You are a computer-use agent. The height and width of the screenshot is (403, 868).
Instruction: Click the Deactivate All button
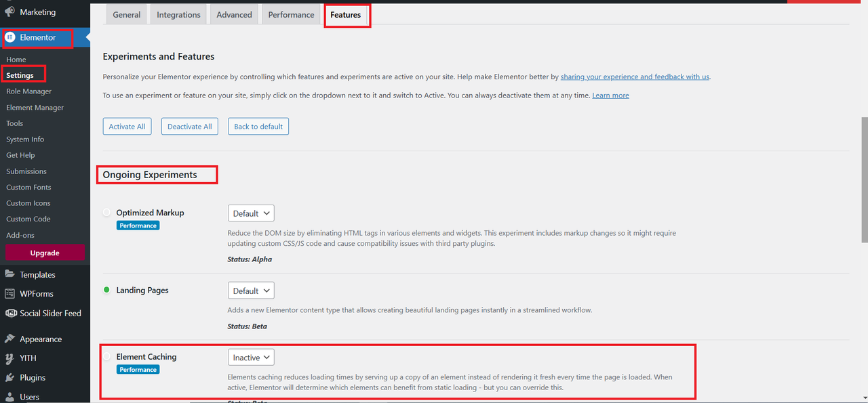click(x=190, y=127)
